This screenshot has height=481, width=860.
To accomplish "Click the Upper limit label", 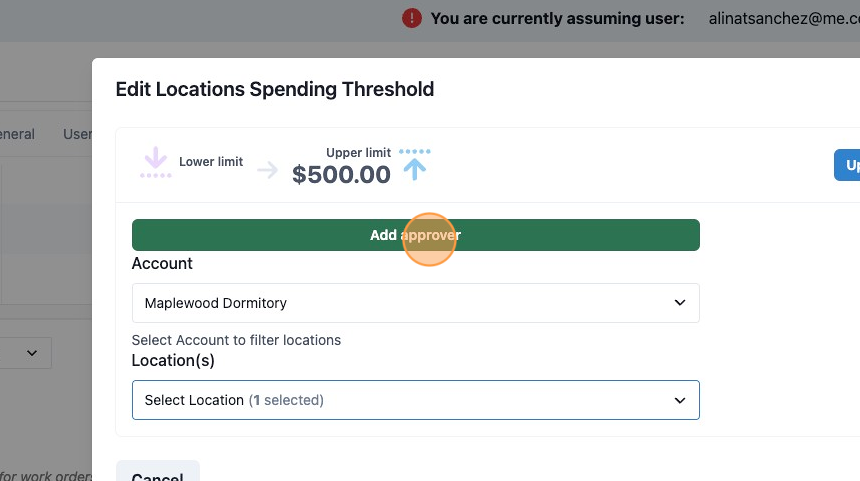I will point(358,152).
